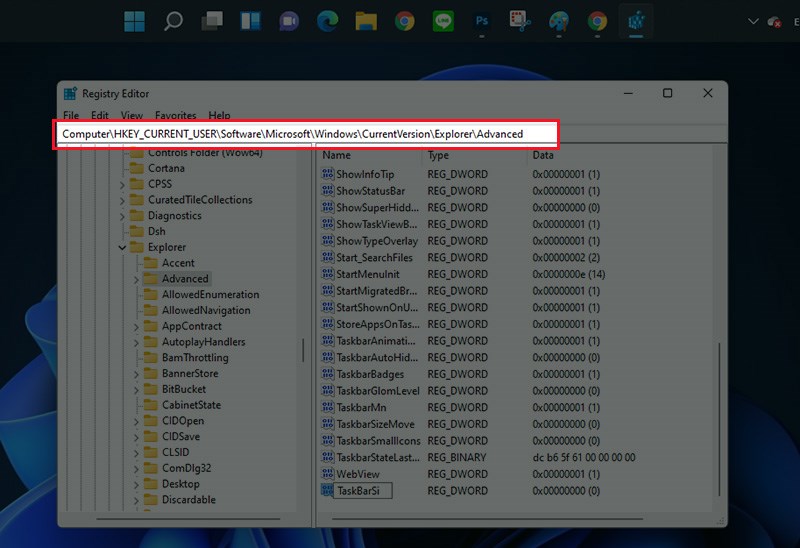Open File Explorer from the taskbar
Viewport: 800px width, 548px height.
click(366, 21)
